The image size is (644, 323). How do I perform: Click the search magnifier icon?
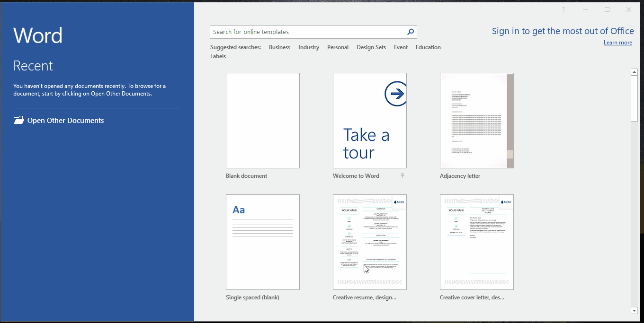[x=411, y=32]
